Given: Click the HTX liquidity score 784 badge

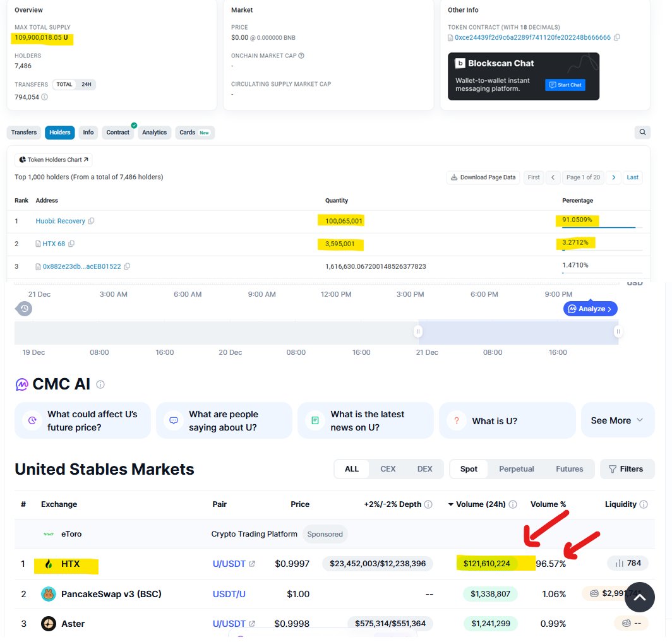Looking at the screenshot, I should click(628, 563).
